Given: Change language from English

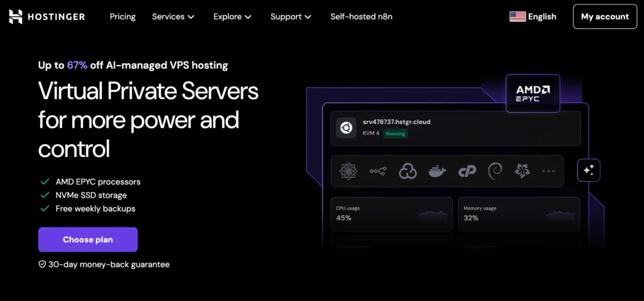Looking at the screenshot, I should click(x=542, y=17).
